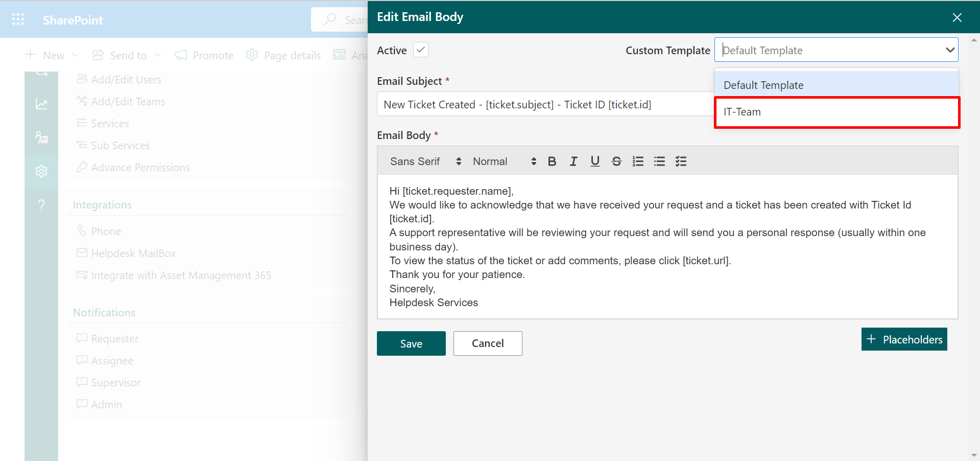Cancel editing the email body
The height and width of the screenshot is (461, 980).
(488, 343)
